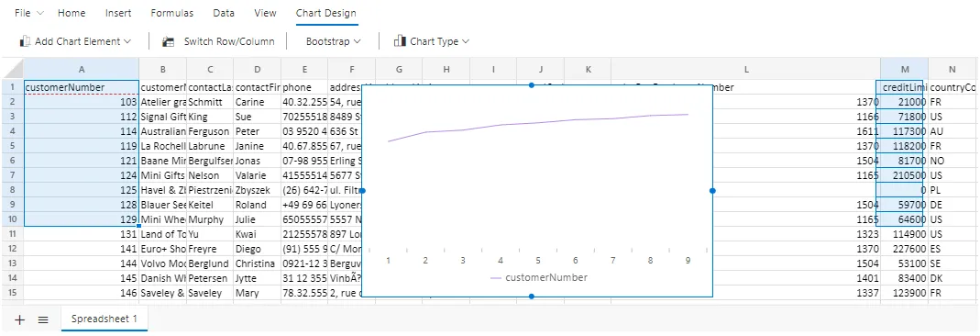This screenshot has height=336, width=980.
Task: Click the chart's top resize handle
Action: [531, 84]
